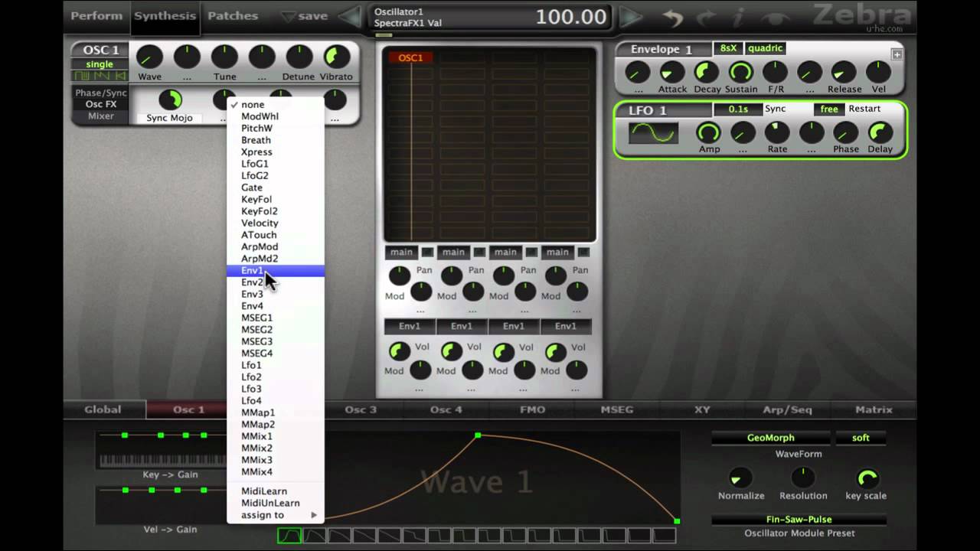Screen dimensions: 980x551
Task: Switch OSC 1 to Phase/Sync page
Action: pyautogui.click(x=100, y=93)
